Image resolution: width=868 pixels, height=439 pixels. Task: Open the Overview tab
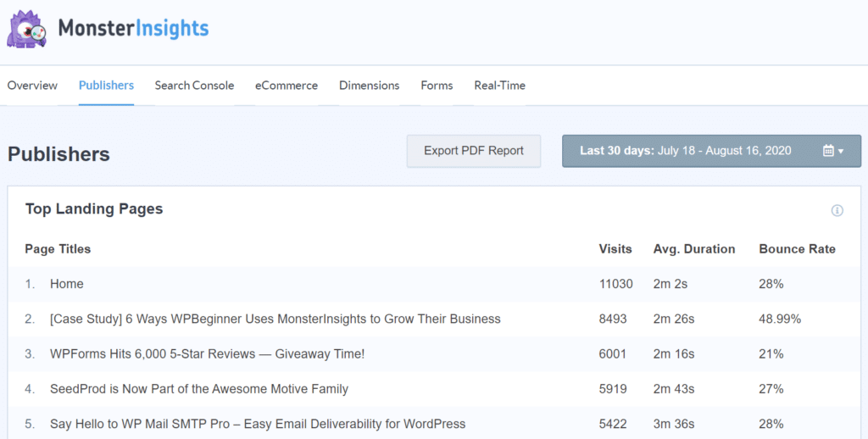pyautogui.click(x=32, y=86)
